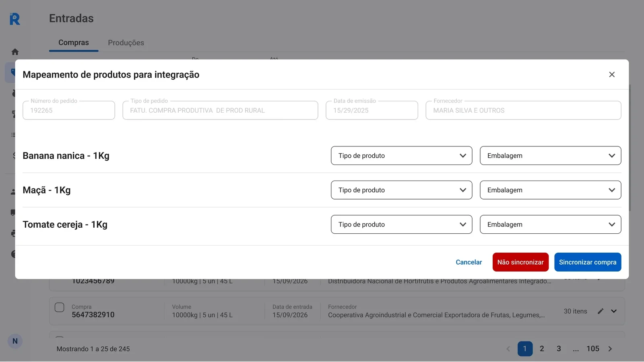
Task: Open Tipo de produto dropdown for Banana nanica
Action: [401, 156]
